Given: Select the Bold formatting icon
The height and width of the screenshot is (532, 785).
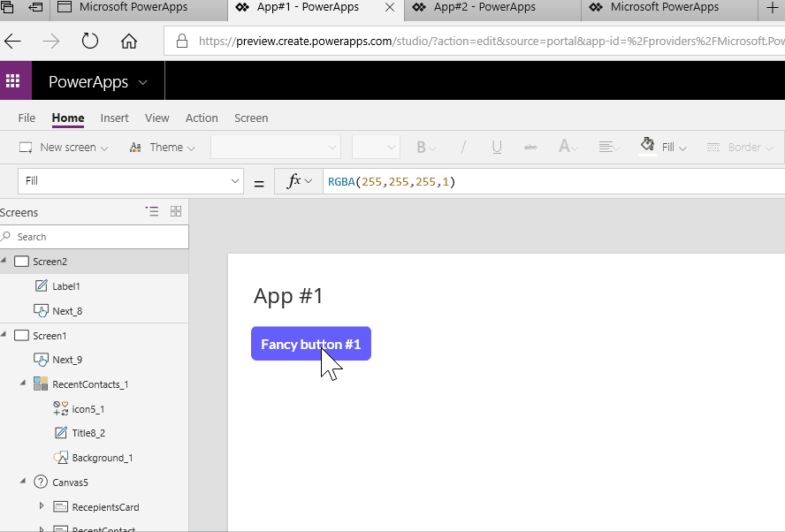Looking at the screenshot, I should coord(422,147).
